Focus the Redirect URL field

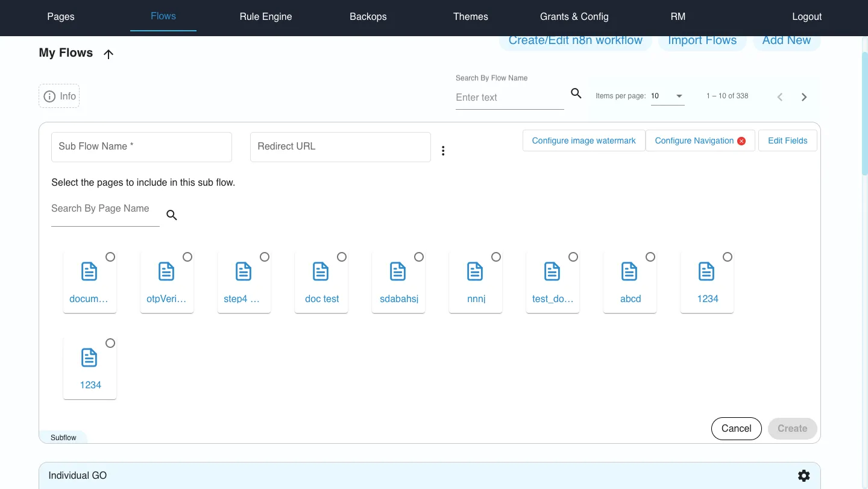coord(341,147)
